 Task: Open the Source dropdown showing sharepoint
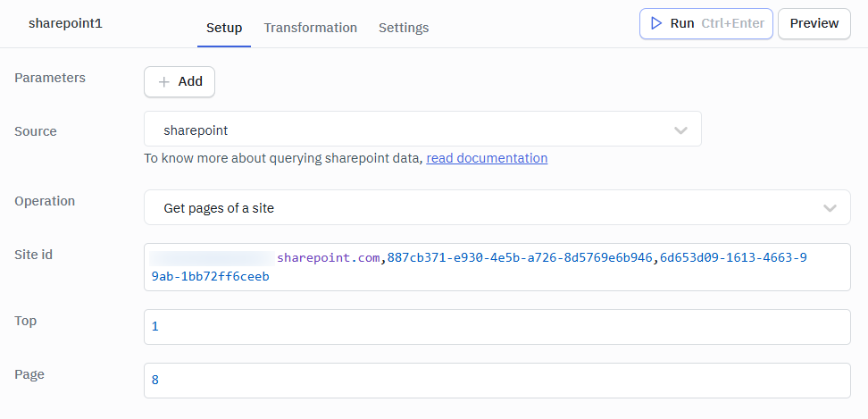pos(423,129)
